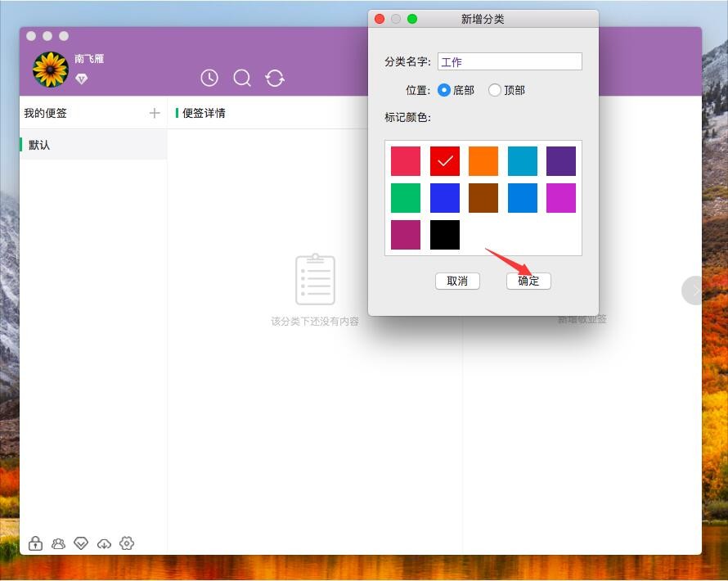Open search with the magnifier icon
728x581 pixels.
pyautogui.click(x=242, y=78)
